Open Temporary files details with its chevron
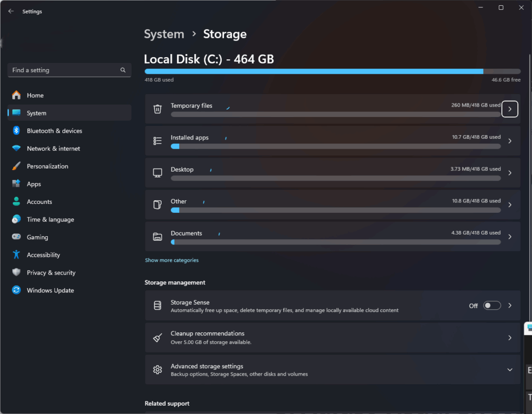 pyautogui.click(x=510, y=109)
